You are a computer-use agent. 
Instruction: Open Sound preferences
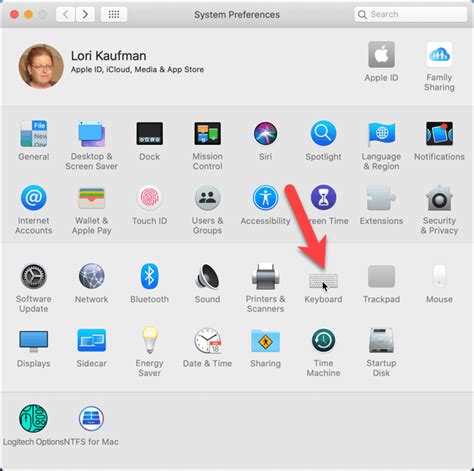pyautogui.click(x=207, y=276)
